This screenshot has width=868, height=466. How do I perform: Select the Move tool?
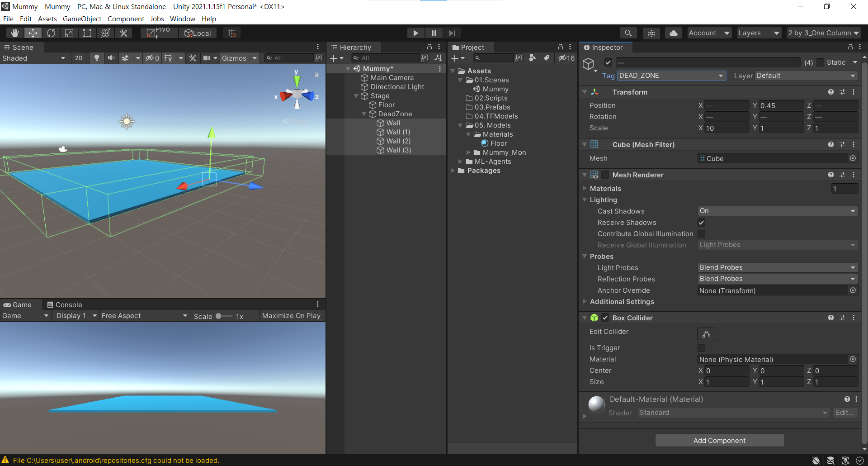click(x=33, y=33)
